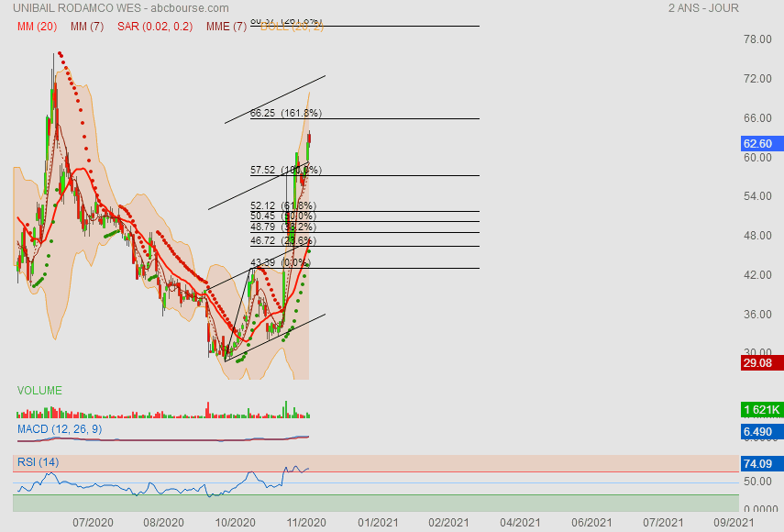Click the 04/2021 date axis label
784x532 pixels.
520,523
